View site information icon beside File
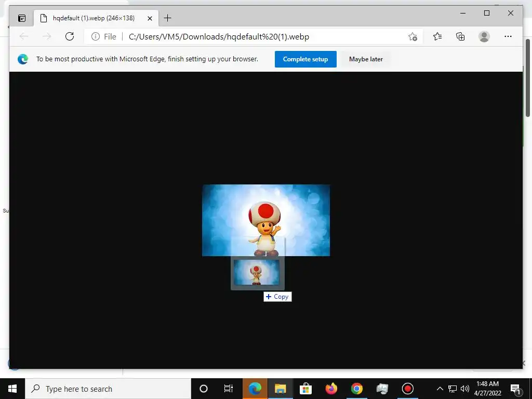The height and width of the screenshot is (399, 532). pos(96,37)
